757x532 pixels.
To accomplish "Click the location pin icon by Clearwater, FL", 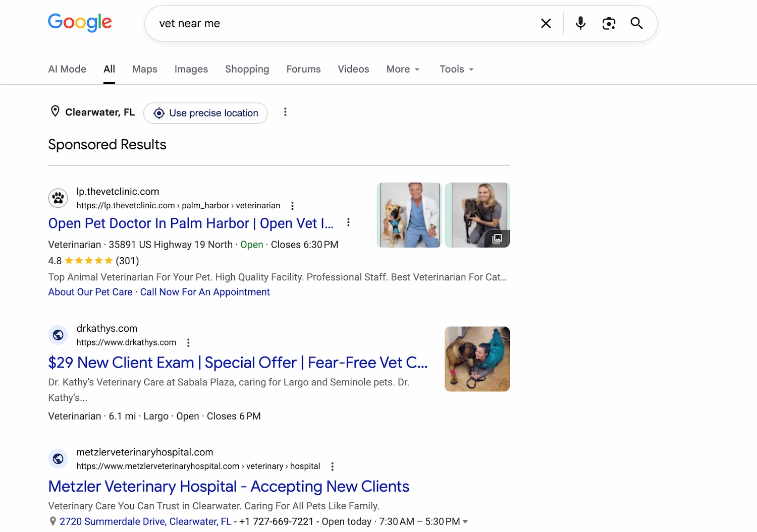I will (x=55, y=111).
